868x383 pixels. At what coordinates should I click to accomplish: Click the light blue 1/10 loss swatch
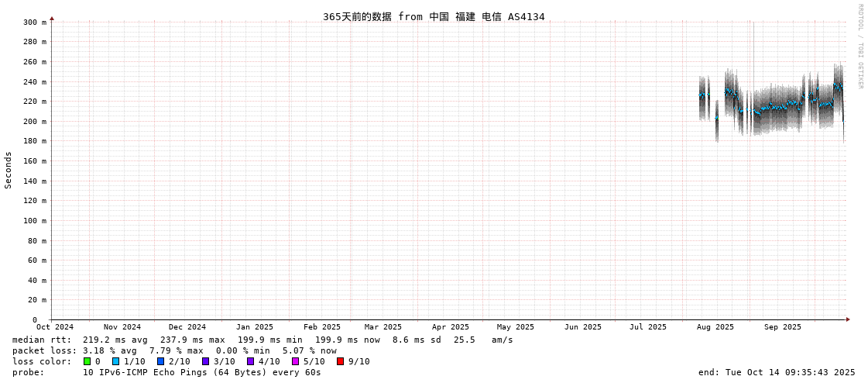pos(115,361)
